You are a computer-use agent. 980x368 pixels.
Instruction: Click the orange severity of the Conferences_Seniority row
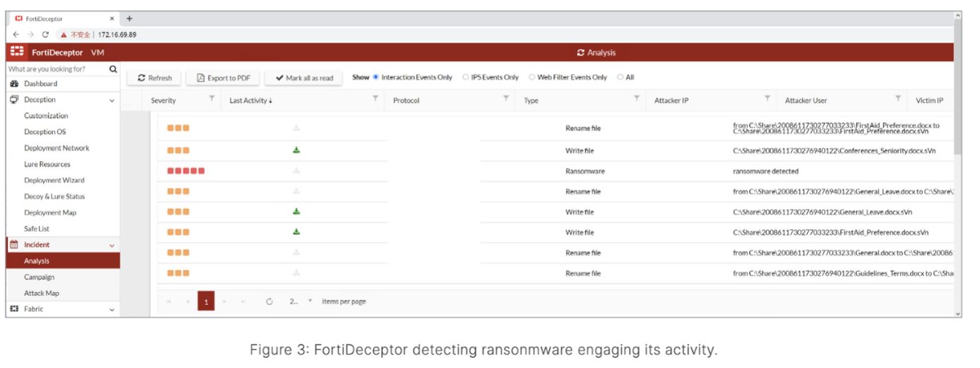pos(178,150)
